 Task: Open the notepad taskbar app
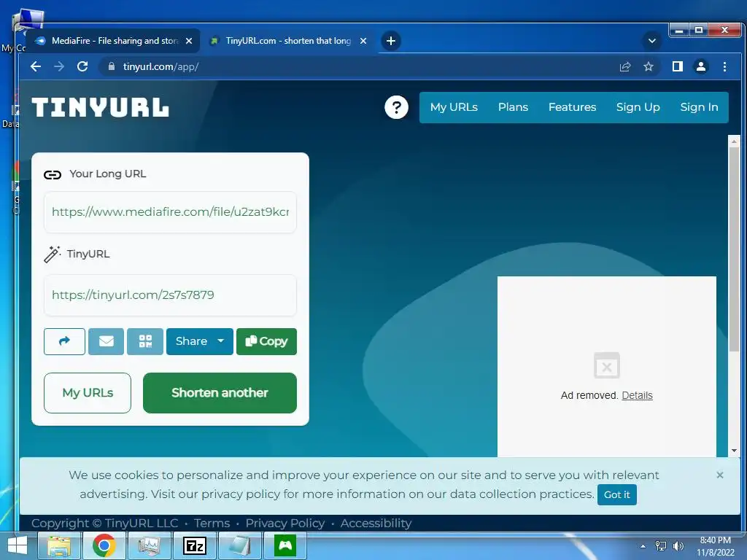(x=239, y=545)
